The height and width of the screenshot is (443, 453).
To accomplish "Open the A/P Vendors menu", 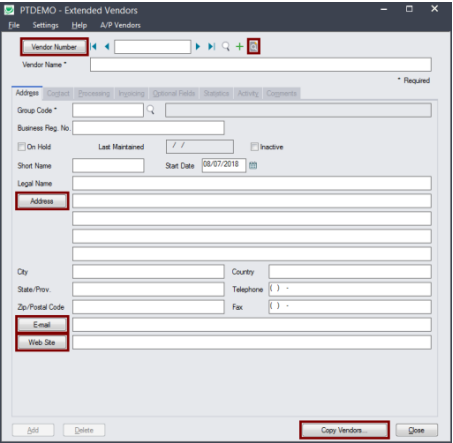I will 120,25.
